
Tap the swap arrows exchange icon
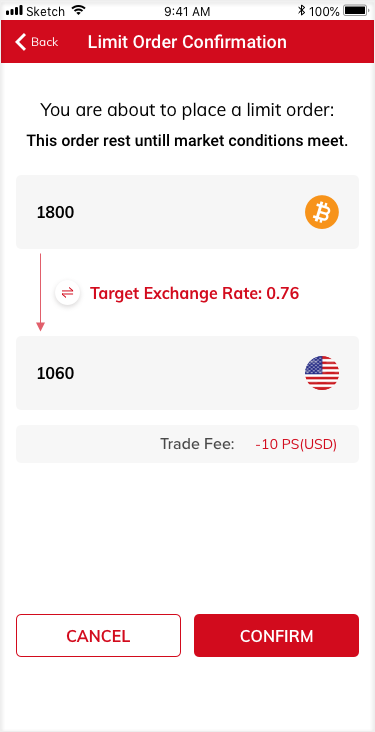click(x=68, y=293)
